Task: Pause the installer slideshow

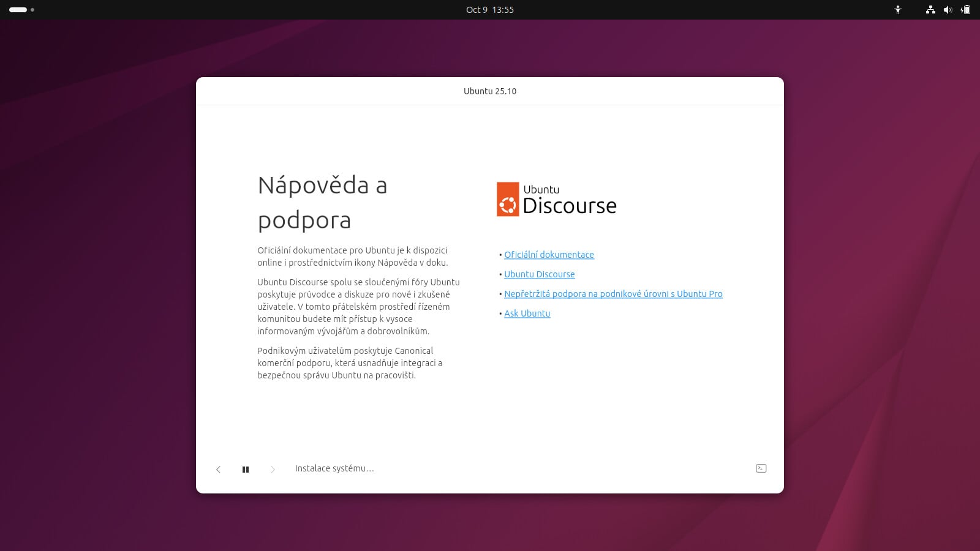Action: click(x=246, y=470)
